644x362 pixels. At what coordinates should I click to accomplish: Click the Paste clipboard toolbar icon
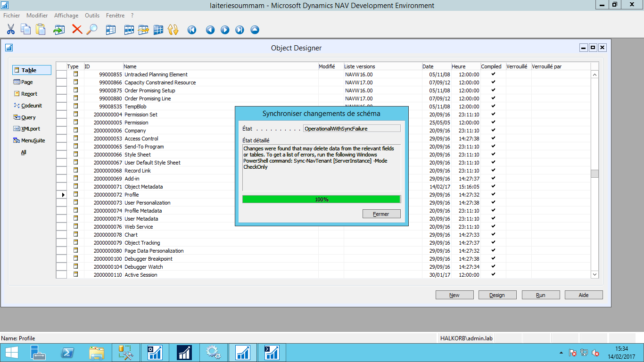click(x=41, y=29)
